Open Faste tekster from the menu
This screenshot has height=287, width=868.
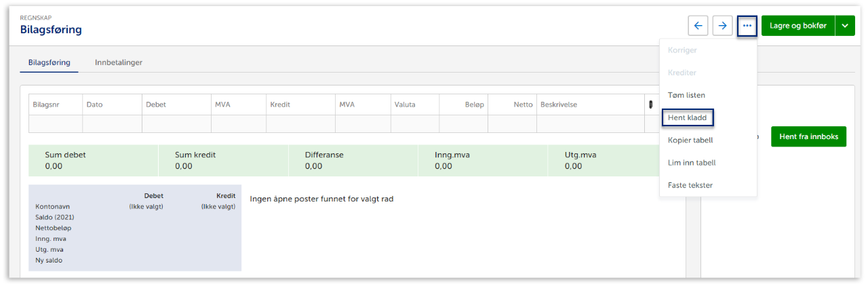690,185
